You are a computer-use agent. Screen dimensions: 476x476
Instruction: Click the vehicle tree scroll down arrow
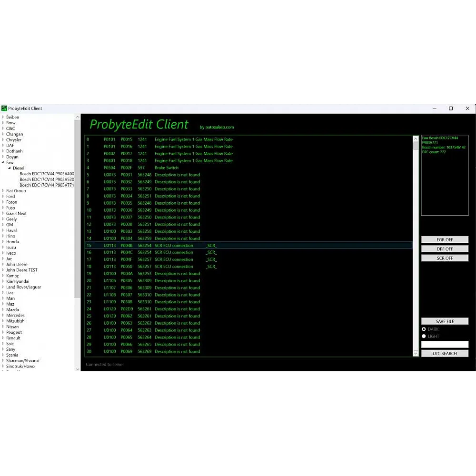pyautogui.click(x=78, y=369)
